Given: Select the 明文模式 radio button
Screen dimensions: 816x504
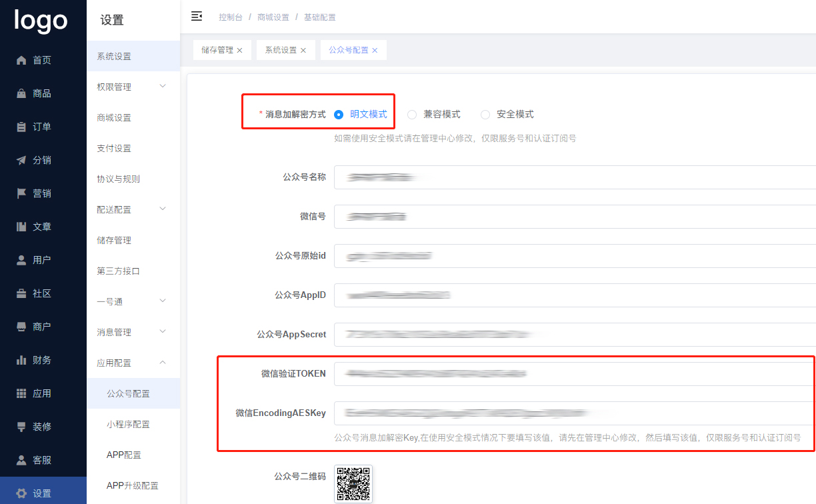Looking at the screenshot, I should tap(339, 115).
